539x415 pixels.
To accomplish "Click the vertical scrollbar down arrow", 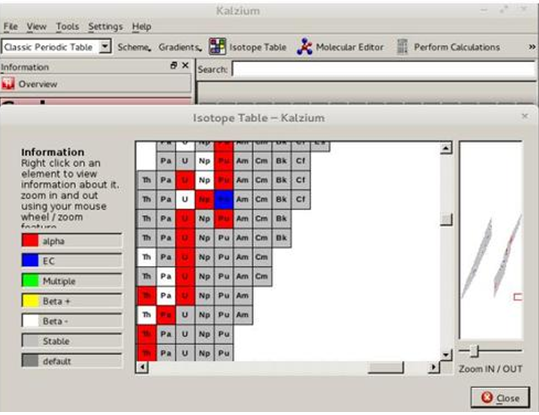I will (x=446, y=354).
